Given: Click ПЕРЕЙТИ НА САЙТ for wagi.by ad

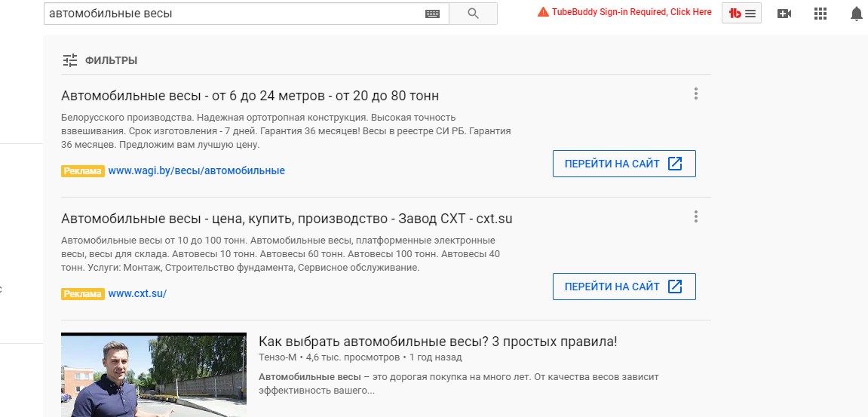Looking at the screenshot, I should coord(624,164).
